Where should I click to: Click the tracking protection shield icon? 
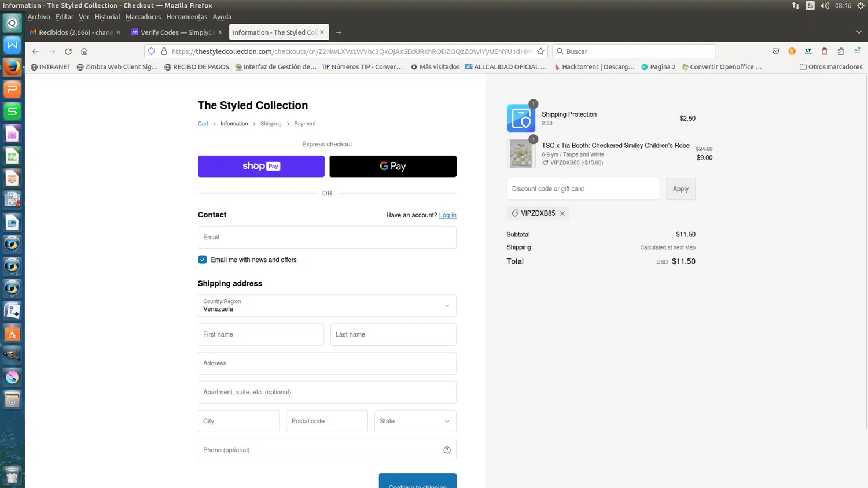click(152, 51)
